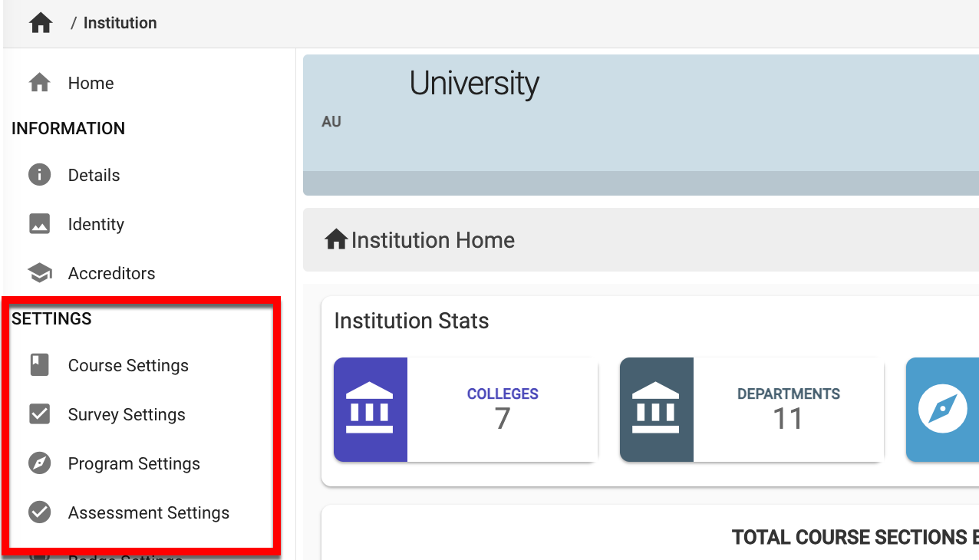The image size is (979, 560).
Task: Click the blue compass stat card icon
Action: coord(942,410)
